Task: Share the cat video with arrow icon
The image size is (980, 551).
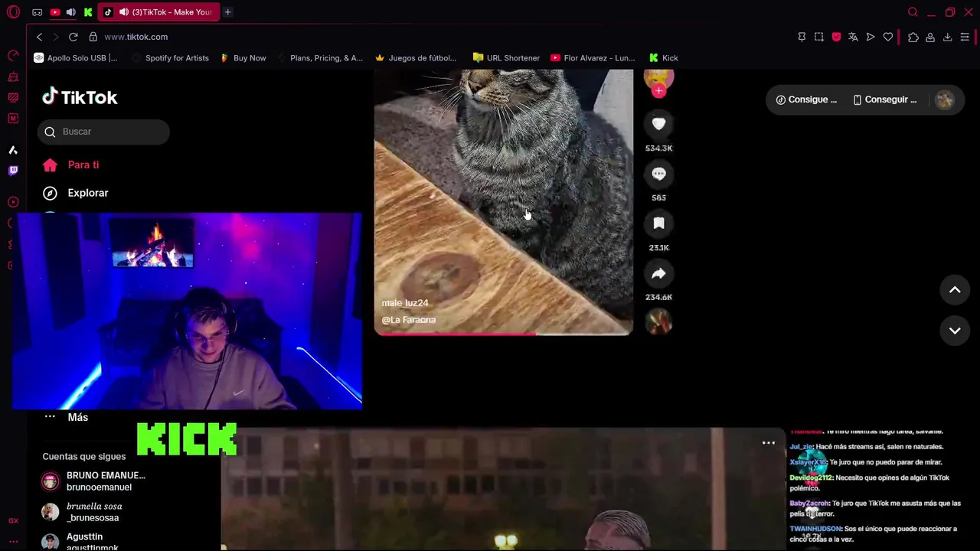Action: [658, 273]
